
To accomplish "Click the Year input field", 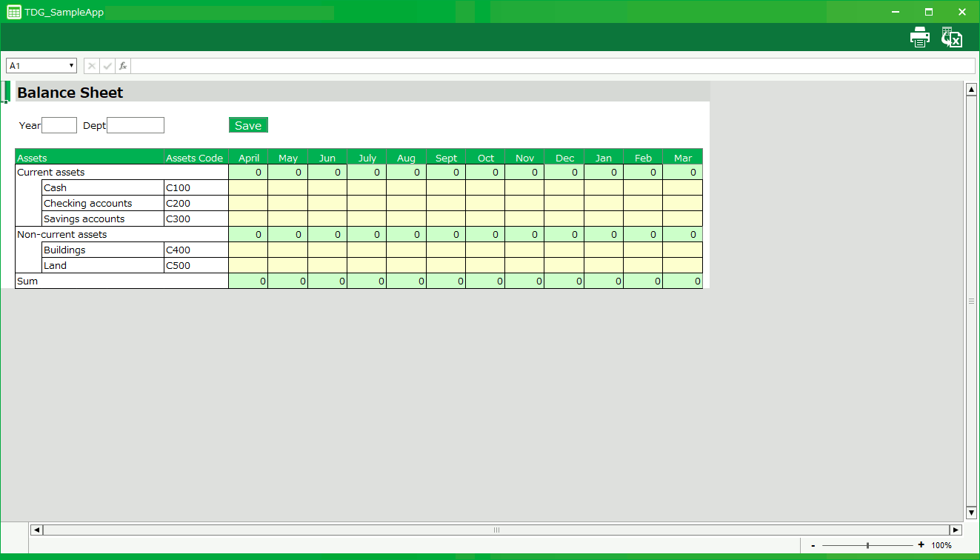I will 59,125.
